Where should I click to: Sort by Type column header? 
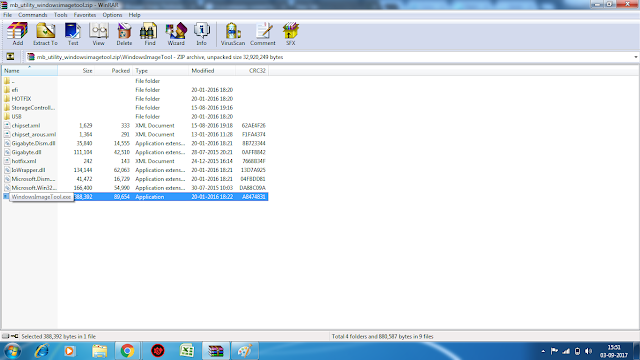[x=161, y=71]
